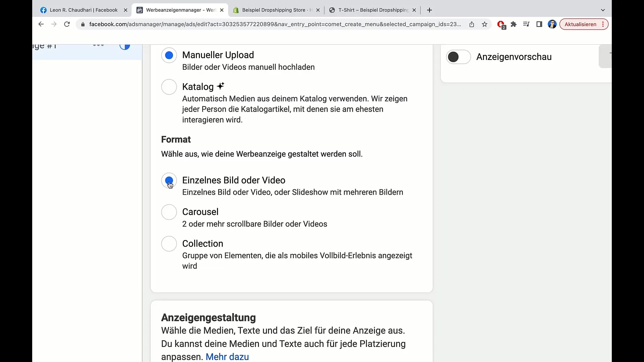Click 'Bilder oder Videos manuell hochladen' text
This screenshot has height=362, width=644.
(248, 67)
